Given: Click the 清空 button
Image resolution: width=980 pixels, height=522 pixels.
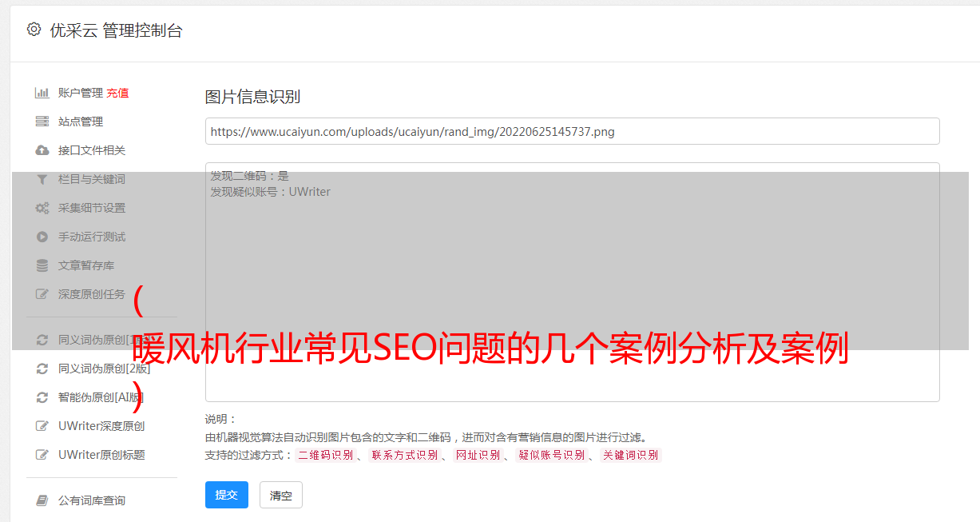Looking at the screenshot, I should click(281, 496).
